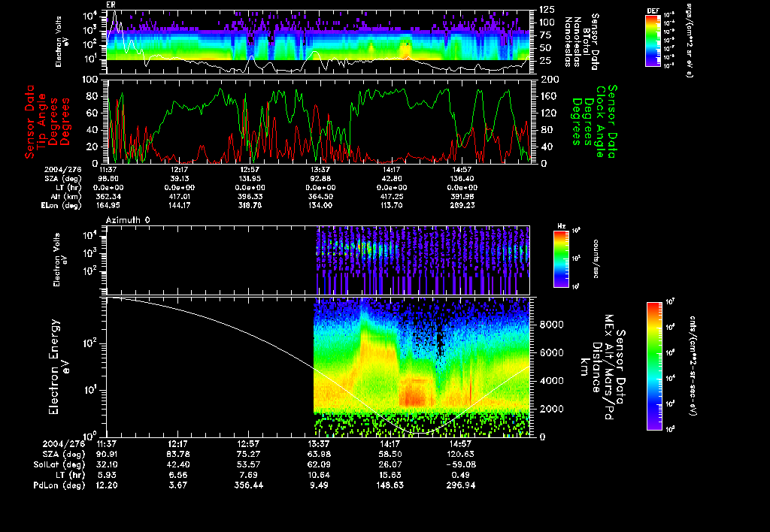Image resolution: width=770 pixels, height=532 pixels.
Task: Select altitude value 417.25
Action: pyautogui.click(x=391, y=197)
